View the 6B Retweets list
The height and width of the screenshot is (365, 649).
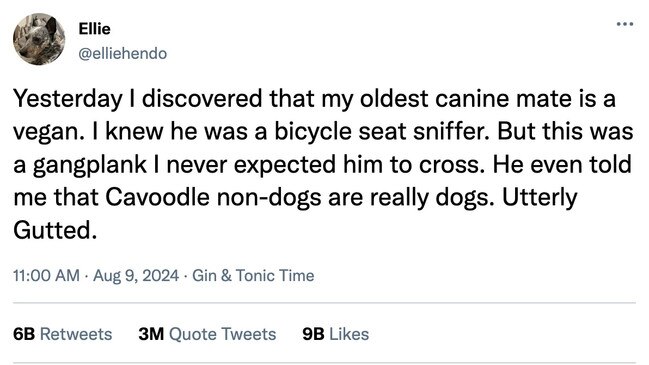62,334
